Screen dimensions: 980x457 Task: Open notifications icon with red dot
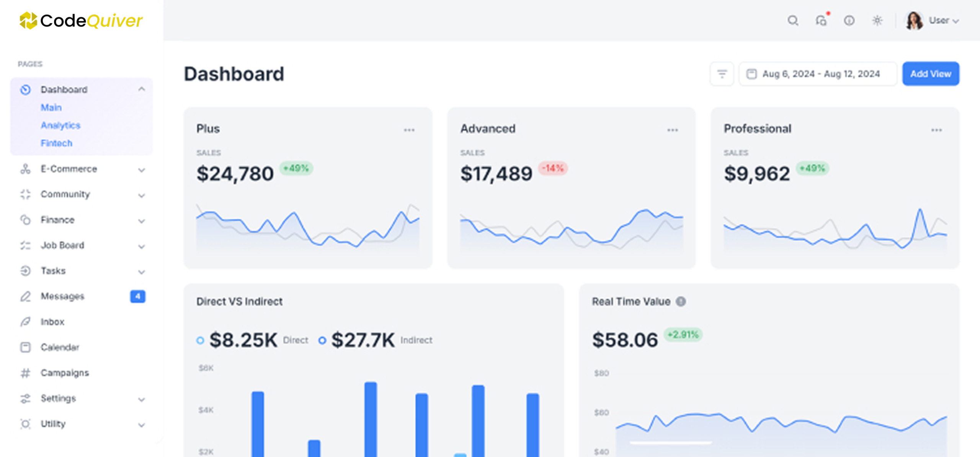821,20
